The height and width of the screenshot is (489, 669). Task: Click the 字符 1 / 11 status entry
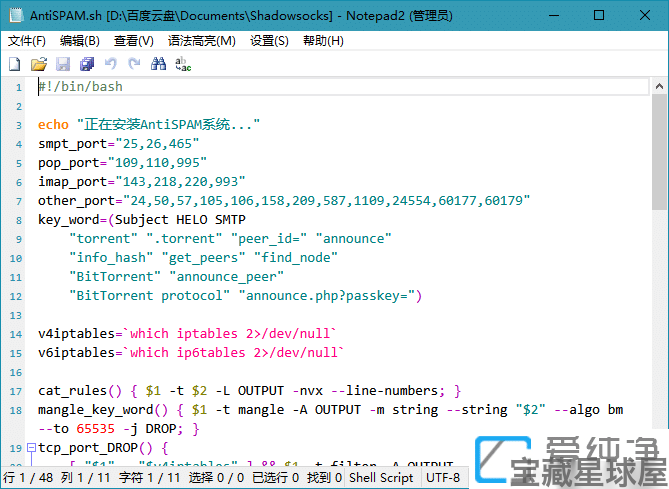point(149,477)
